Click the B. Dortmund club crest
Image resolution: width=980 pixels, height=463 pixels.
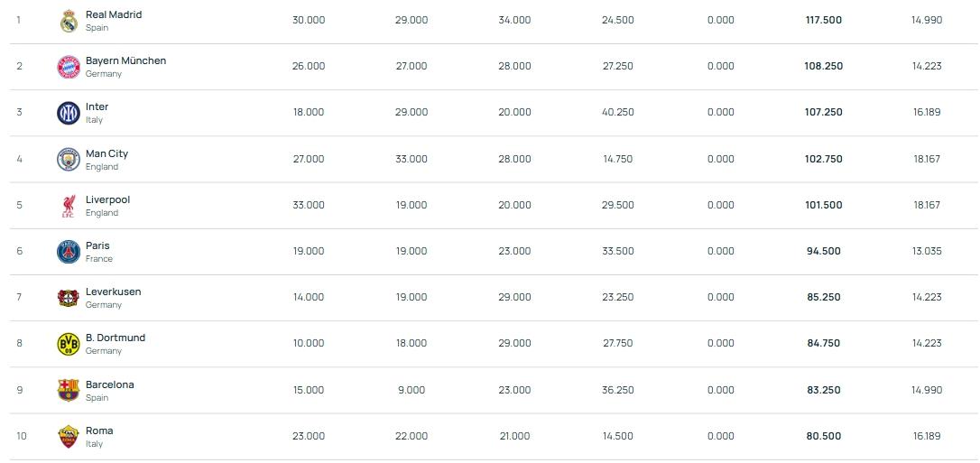(69, 344)
